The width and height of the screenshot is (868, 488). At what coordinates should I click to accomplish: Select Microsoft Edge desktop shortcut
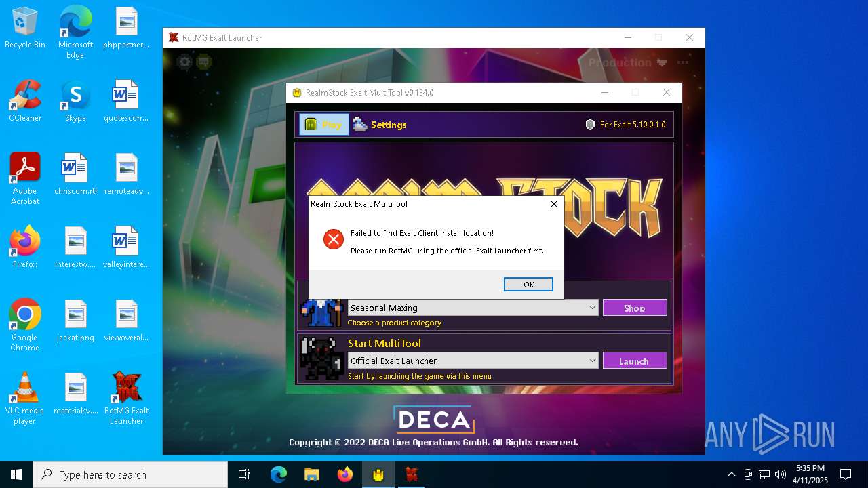pos(75,33)
